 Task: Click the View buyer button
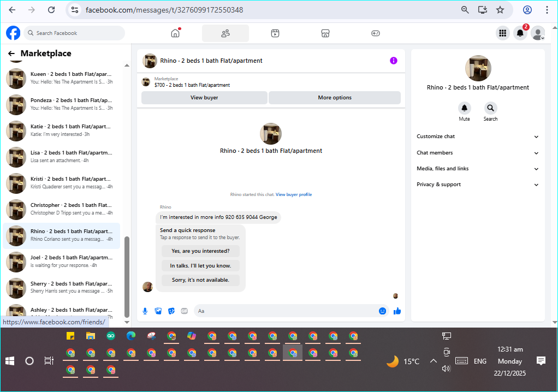pos(204,98)
